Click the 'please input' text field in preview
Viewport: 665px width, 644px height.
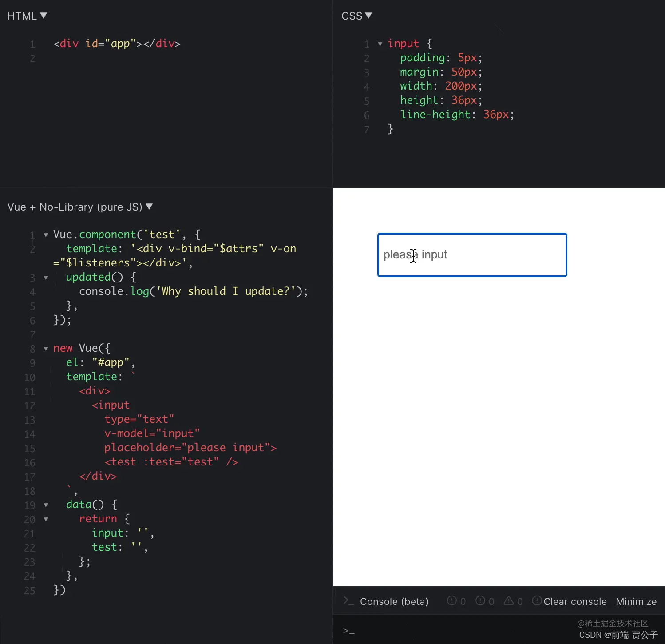tap(472, 255)
